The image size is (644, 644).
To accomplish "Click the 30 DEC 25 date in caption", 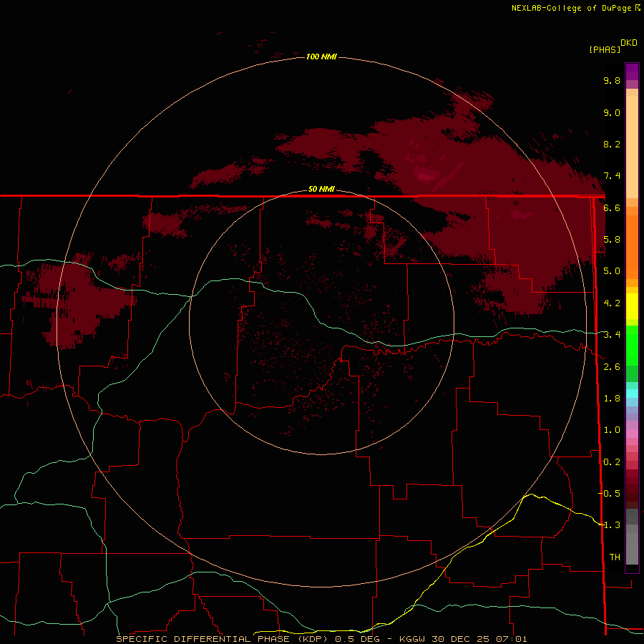I will click(460, 639).
